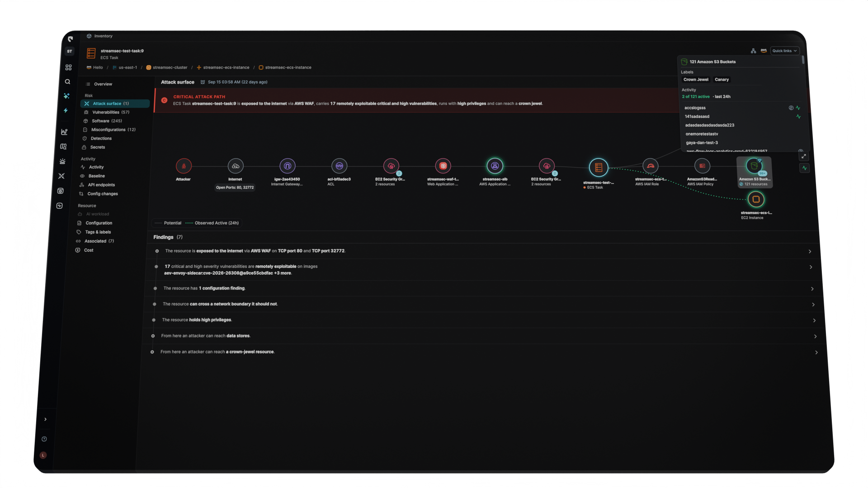
Task: Expand the 1 configuration finding row
Action: coord(812,289)
